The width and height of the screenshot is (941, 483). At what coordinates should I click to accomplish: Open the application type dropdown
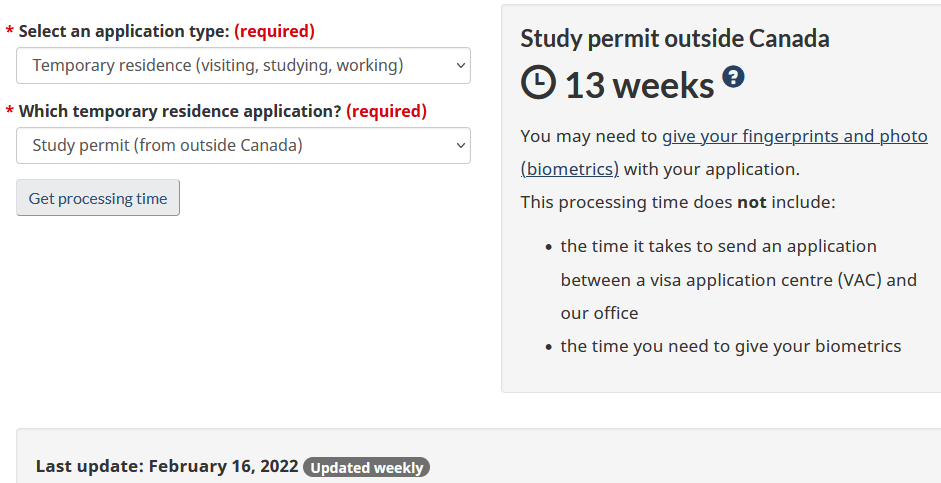(x=243, y=66)
